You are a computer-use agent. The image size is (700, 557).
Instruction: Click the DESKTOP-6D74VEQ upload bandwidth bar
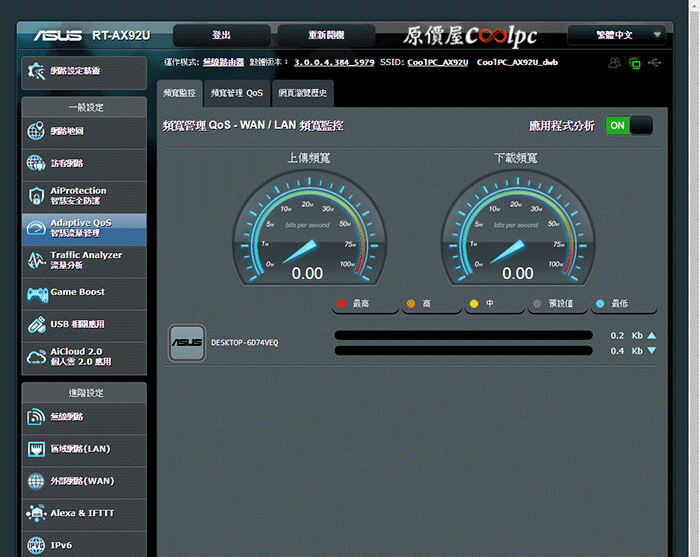[463, 335]
